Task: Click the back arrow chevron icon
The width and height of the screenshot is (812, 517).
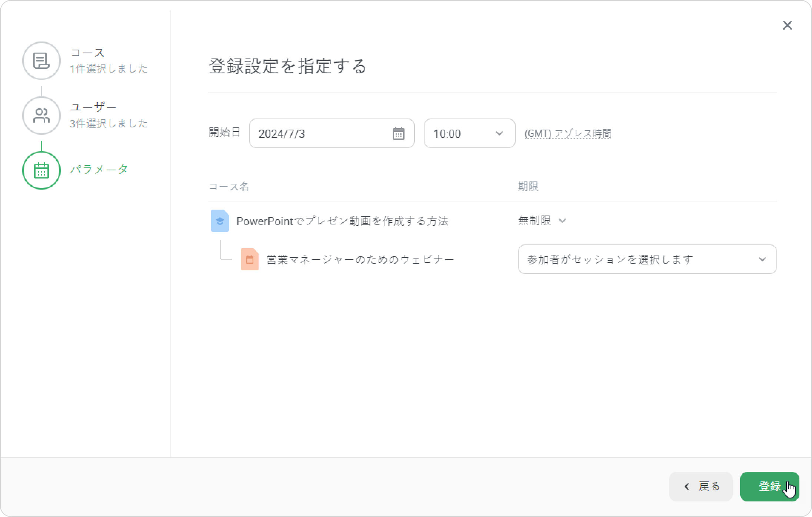Action: (687, 487)
